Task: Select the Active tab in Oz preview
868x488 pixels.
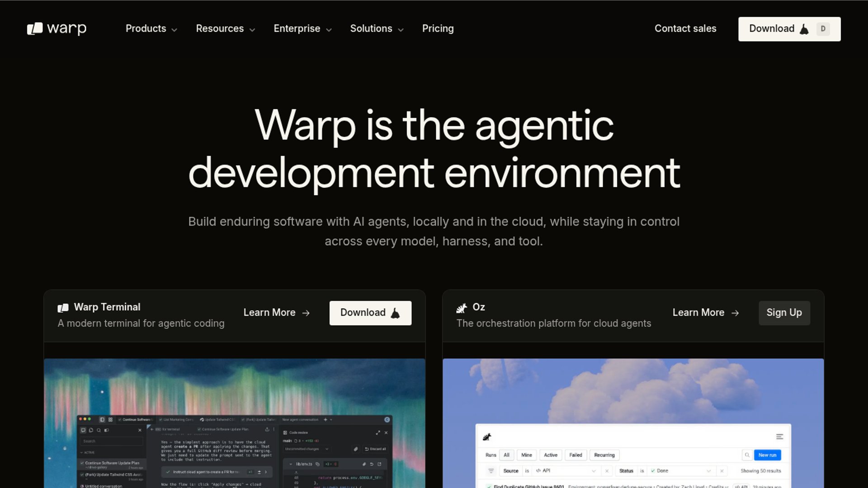Action: [x=551, y=455]
